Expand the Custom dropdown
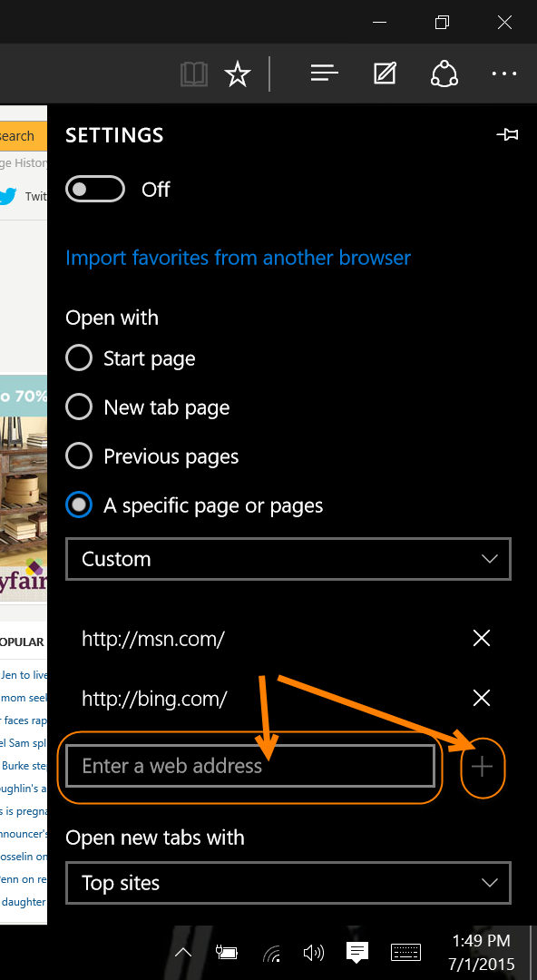 pyautogui.click(x=288, y=559)
